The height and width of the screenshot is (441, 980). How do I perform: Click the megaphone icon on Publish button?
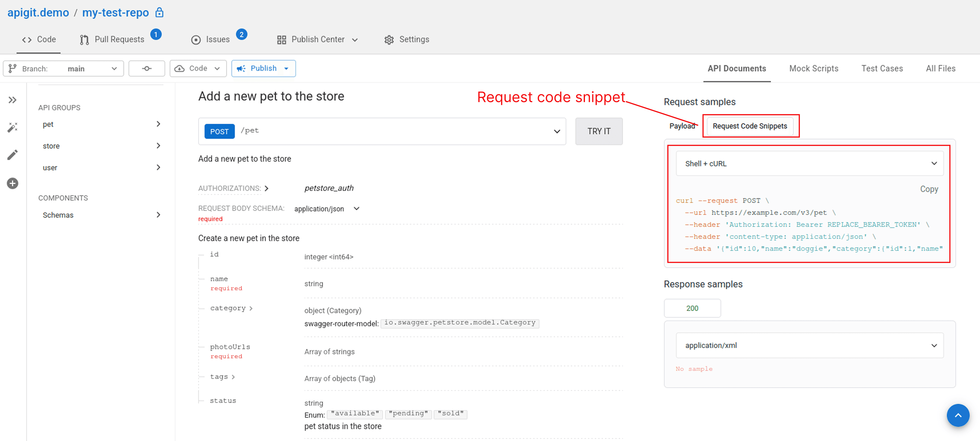(241, 68)
